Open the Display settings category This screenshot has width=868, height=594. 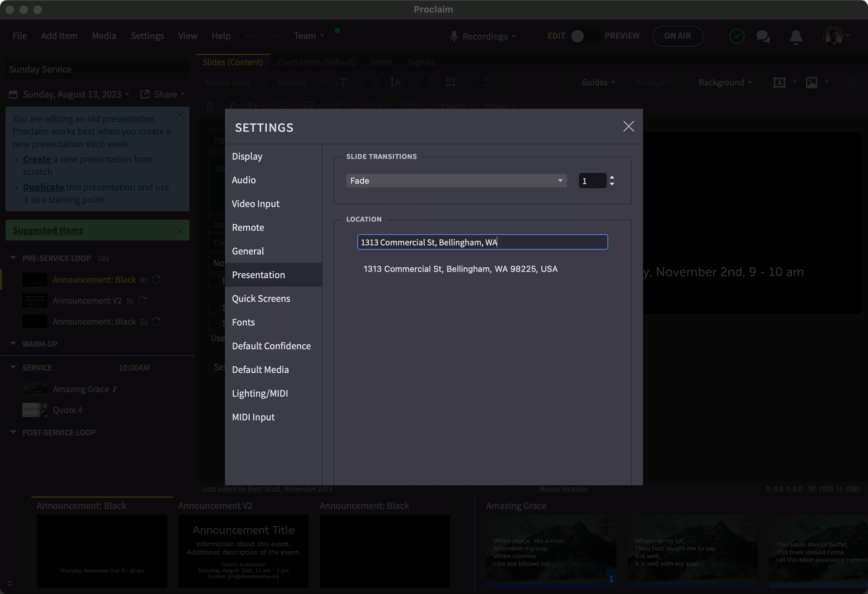[x=273, y=156]
